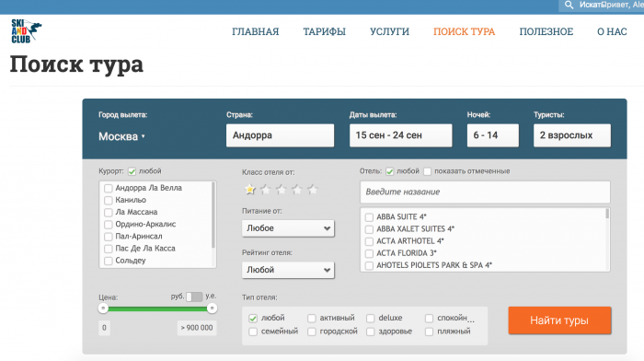644x361 pixels.
Task: Check the здоровье hotel type
Action: pyautogui.click(x=371, y=332)
